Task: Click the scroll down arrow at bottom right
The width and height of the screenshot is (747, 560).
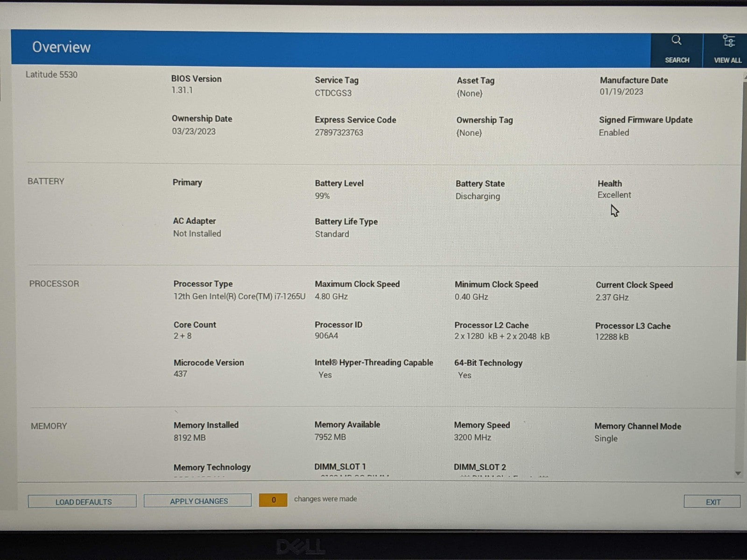Action: tap(738, 474)
